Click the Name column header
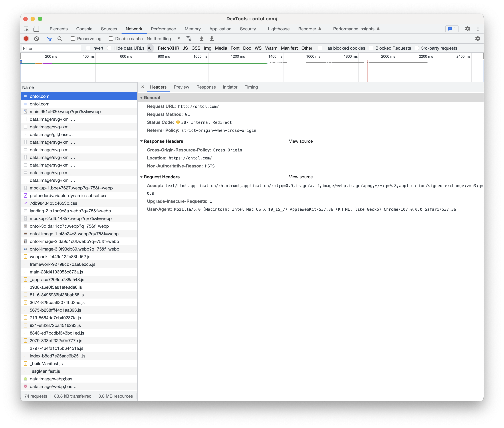Image resolution: width=504 pixels, height=428 pixels. [79, 87]
